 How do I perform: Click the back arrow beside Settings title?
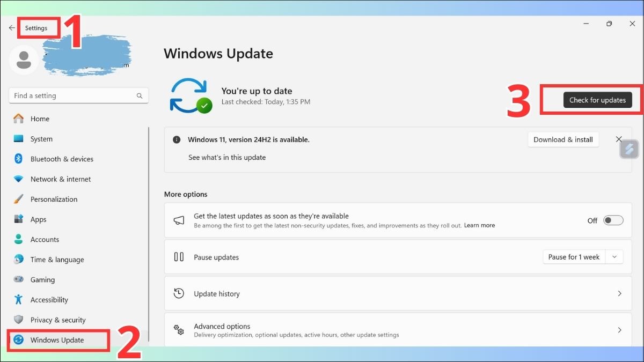coord(12,28)
